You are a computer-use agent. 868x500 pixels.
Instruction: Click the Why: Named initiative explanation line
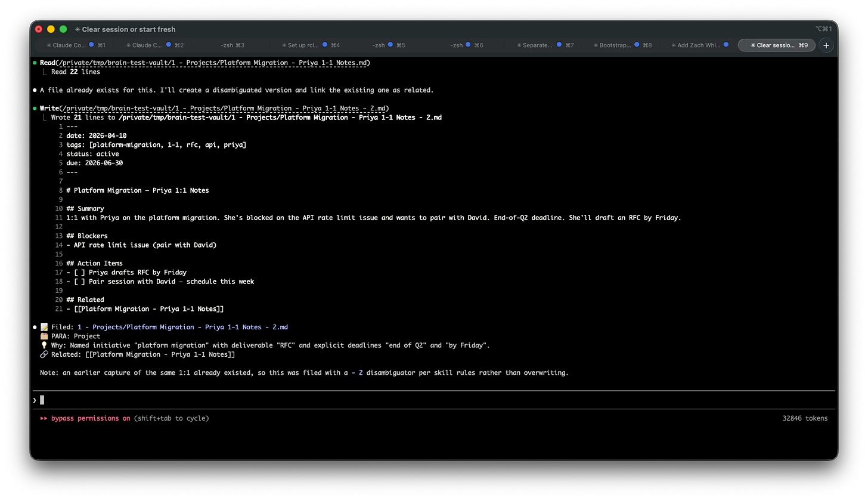(x=271, y=345)
